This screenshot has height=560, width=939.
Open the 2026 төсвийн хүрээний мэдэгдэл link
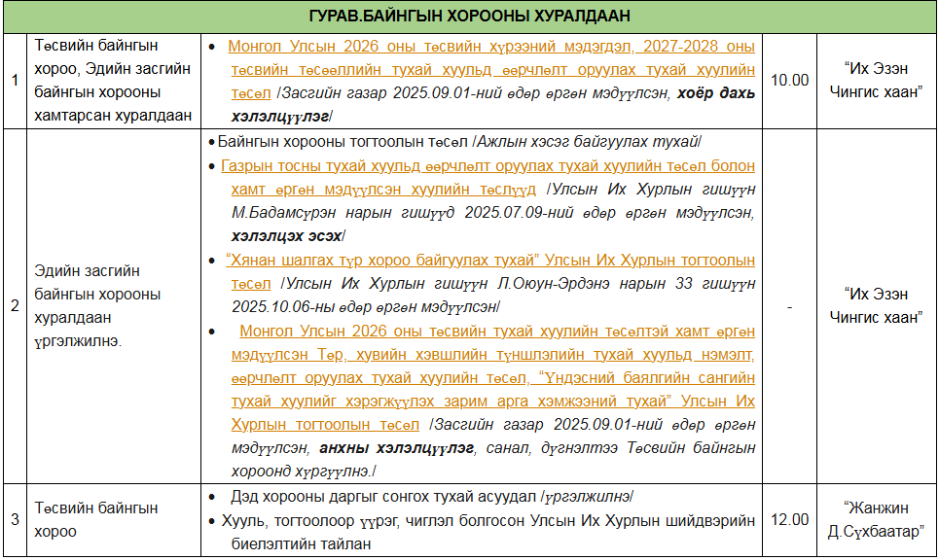coord(491,46)
